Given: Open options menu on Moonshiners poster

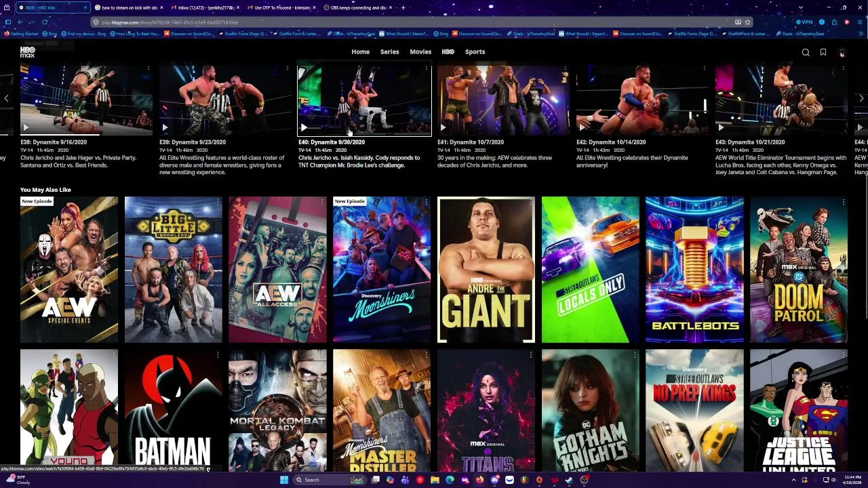Looking at the screenshot, I should tap(427, 202).
